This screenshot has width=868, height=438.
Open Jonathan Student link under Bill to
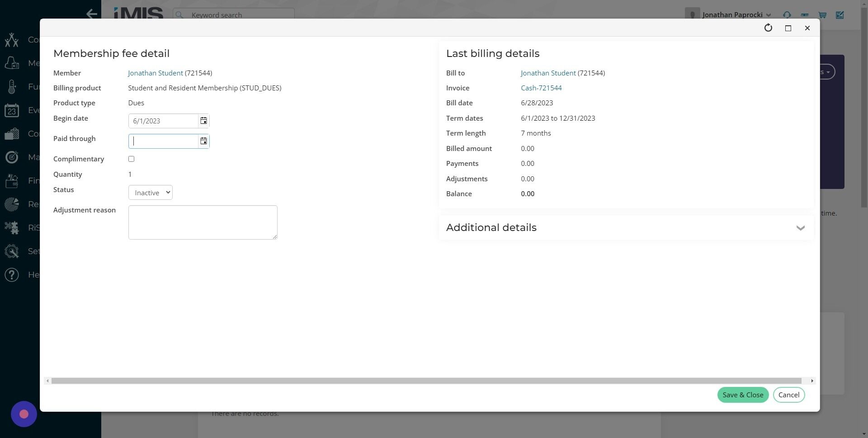(548, 73)
